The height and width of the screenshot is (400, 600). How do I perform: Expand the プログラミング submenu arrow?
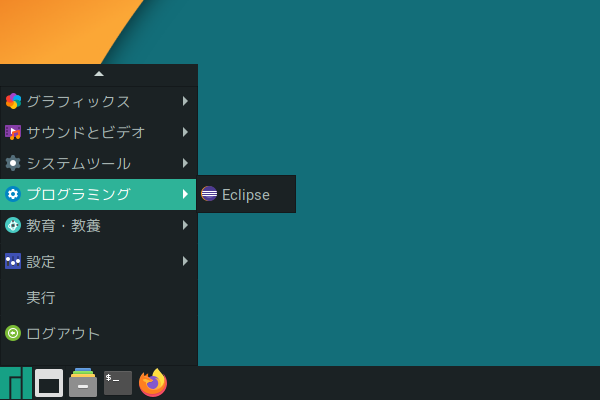[x=185, y=194]
